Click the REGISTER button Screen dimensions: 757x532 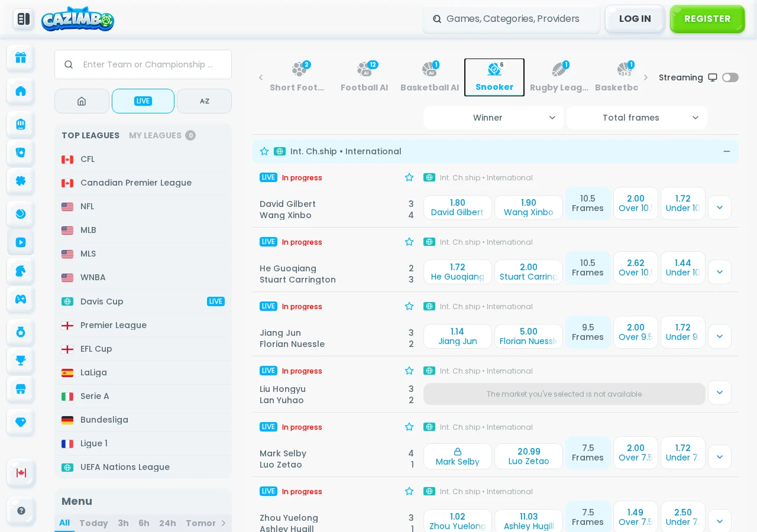[707, 19]
